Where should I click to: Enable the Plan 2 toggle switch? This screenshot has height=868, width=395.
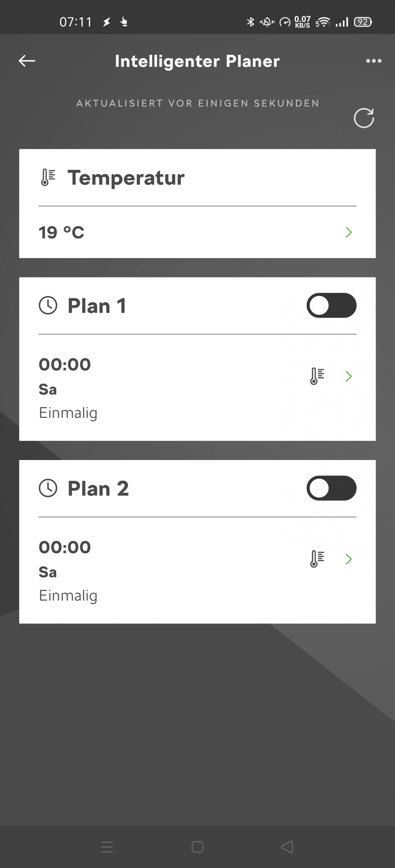click(331, 488)
